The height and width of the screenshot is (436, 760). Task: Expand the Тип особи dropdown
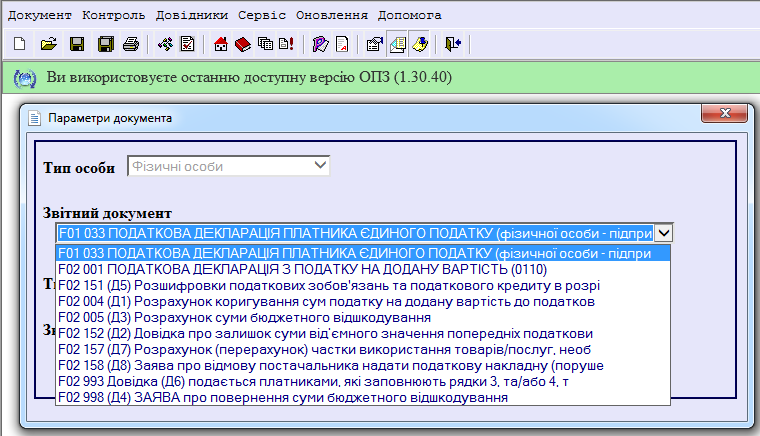320,166
